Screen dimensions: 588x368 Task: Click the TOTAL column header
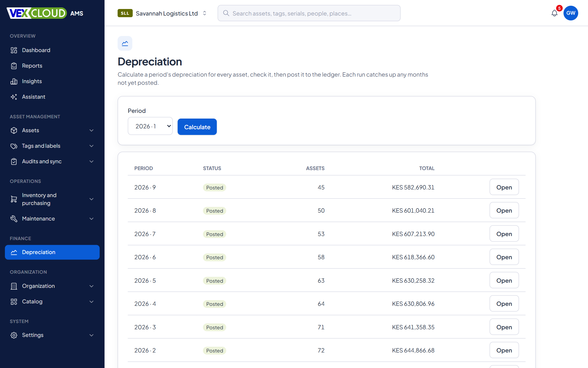point(427,168)
